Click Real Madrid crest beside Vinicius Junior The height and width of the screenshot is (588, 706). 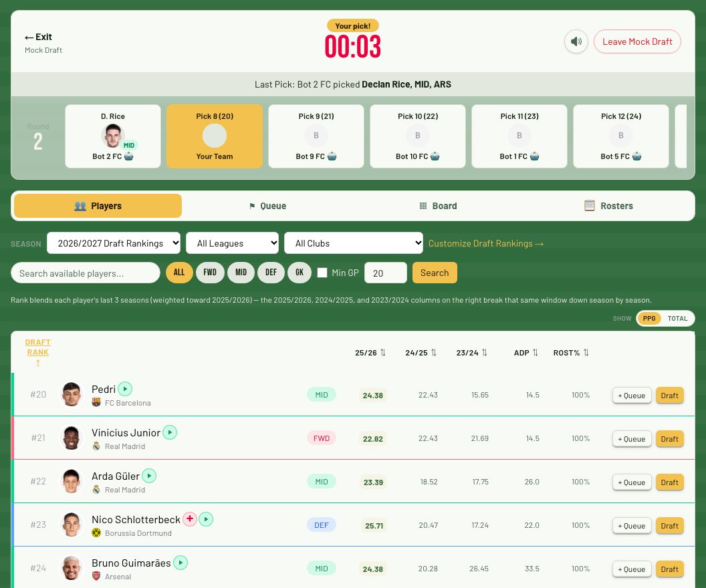coord(96,446)
